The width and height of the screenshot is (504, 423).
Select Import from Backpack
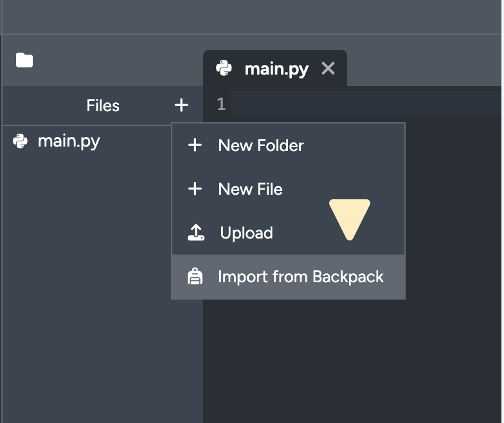300,277
